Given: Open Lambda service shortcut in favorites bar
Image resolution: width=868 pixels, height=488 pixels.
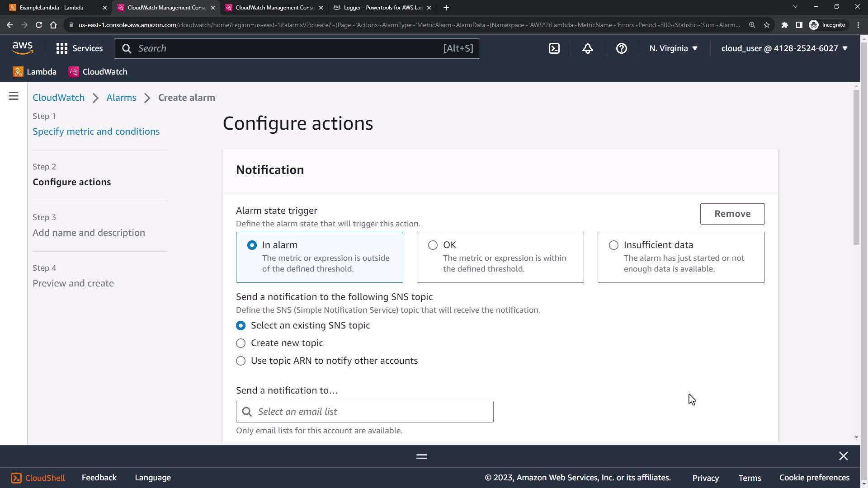Looking at the screenshot, I should [x=35, y=72].
